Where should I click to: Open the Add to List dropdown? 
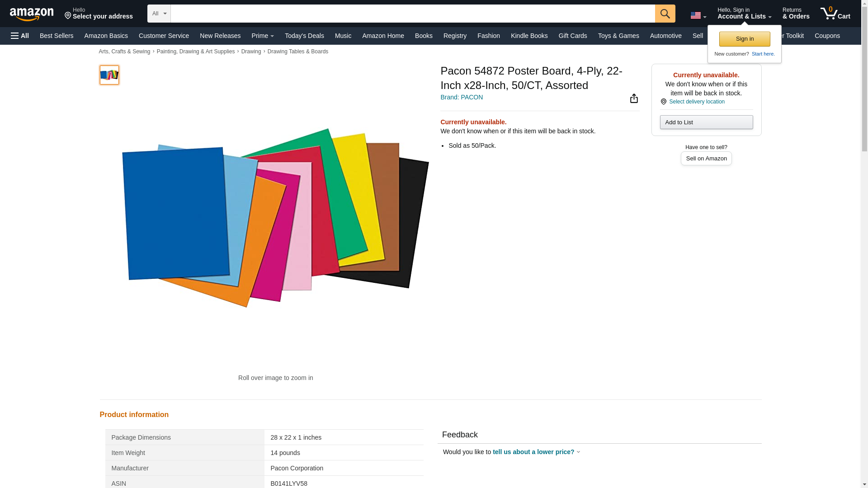[x=706, y=122]
